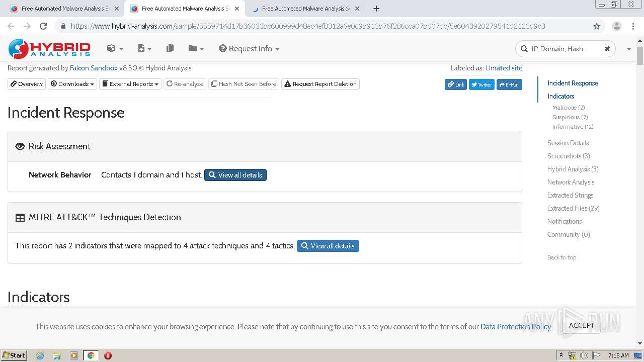Close the first browser tab
This screenshot has height=362, width=644.
pos(117,9)
